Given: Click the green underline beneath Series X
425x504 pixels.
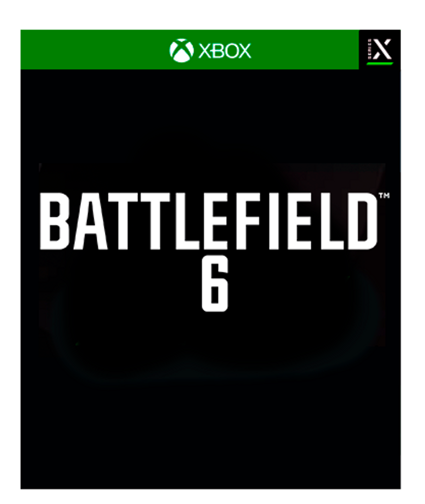Looking at the screenshot, I should [380, 64].
